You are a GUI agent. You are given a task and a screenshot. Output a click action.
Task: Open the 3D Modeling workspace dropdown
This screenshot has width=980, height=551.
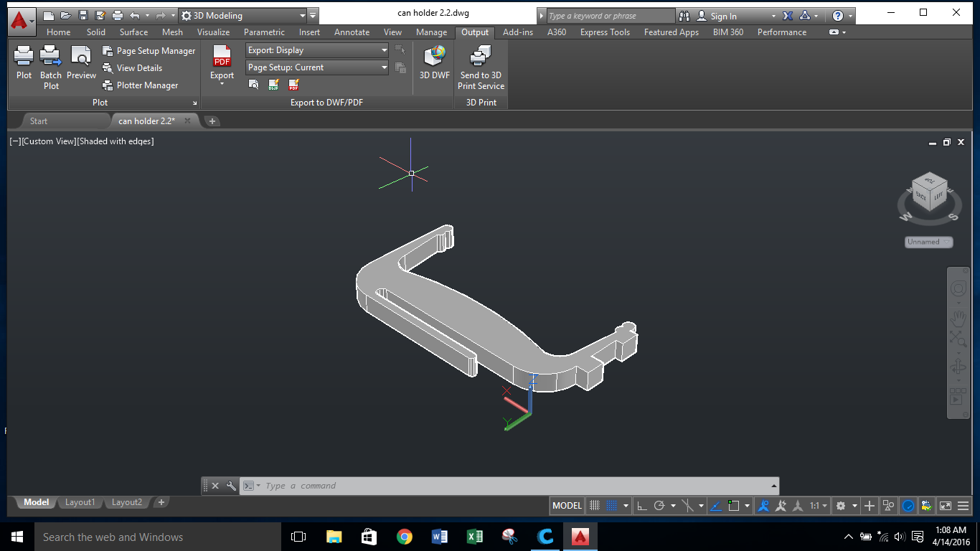(242, 16)
